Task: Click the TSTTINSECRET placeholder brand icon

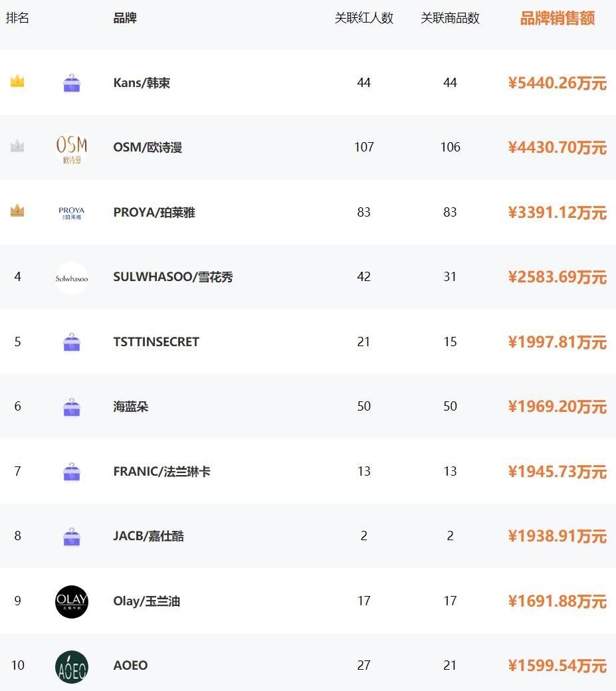Action: (x=71, y=343)
